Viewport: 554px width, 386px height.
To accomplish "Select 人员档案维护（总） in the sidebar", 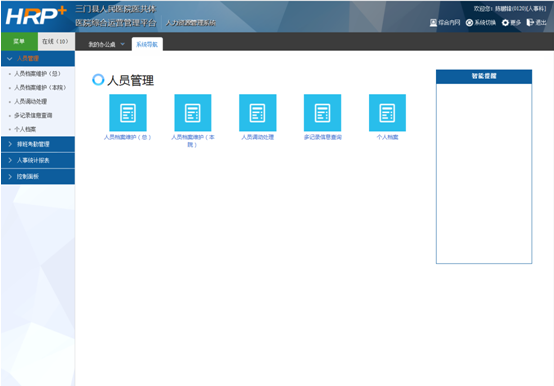I will tap(37, 73).
